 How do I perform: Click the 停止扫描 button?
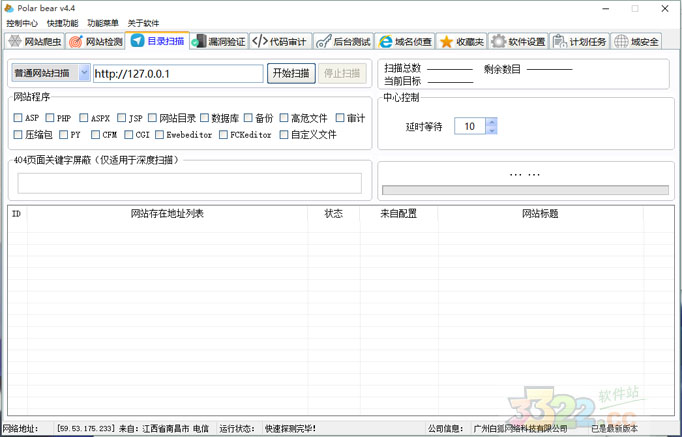(342, 73)
